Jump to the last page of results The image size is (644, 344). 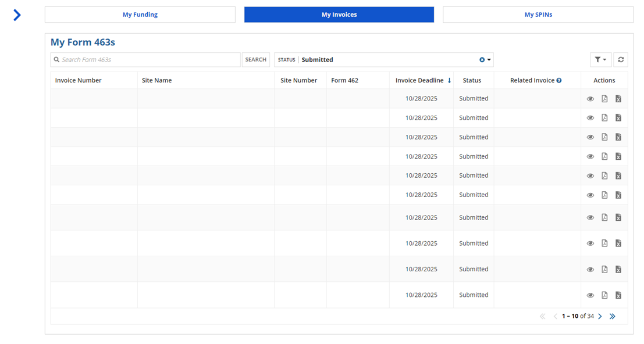tap(612, 316)
